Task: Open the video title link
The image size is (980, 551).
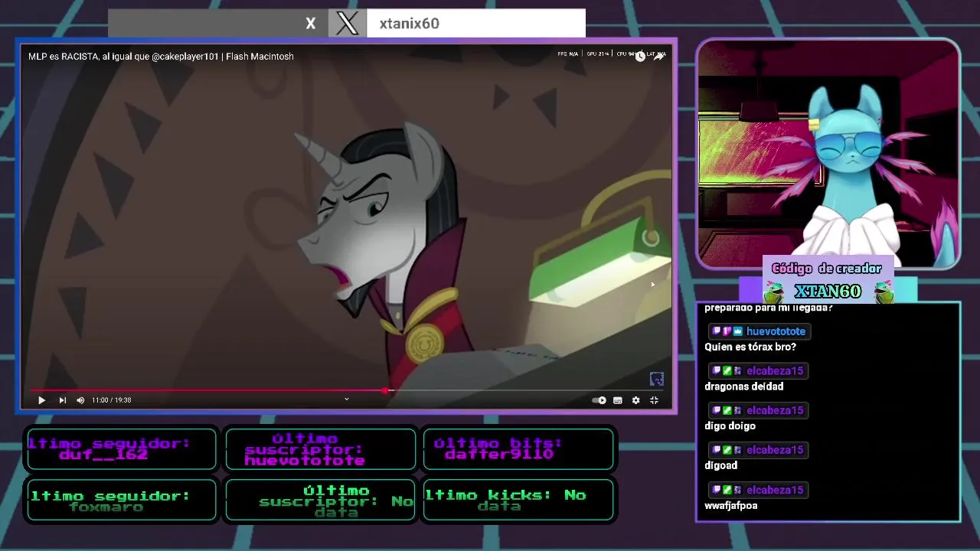Action: [x=161, y=57]
